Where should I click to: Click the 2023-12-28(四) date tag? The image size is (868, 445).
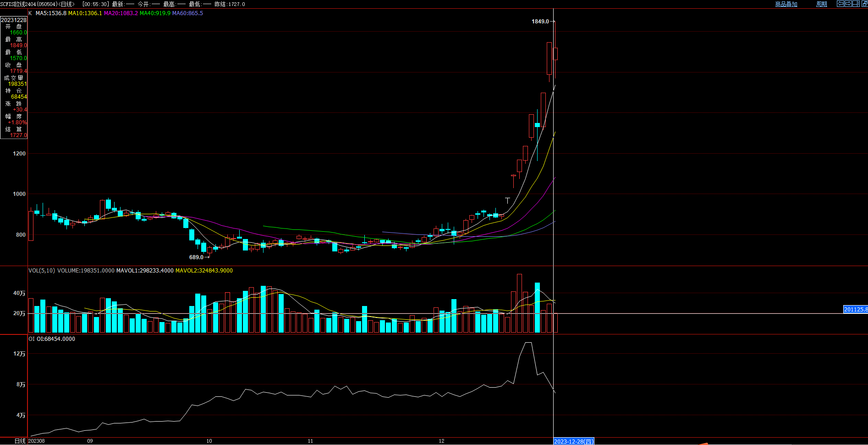(x=574, y=441)
